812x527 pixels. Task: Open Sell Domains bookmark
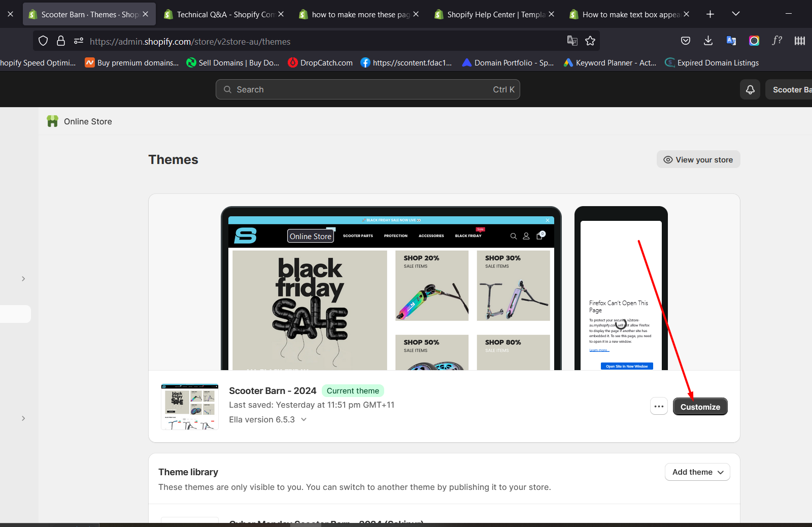tap(233, 63)
